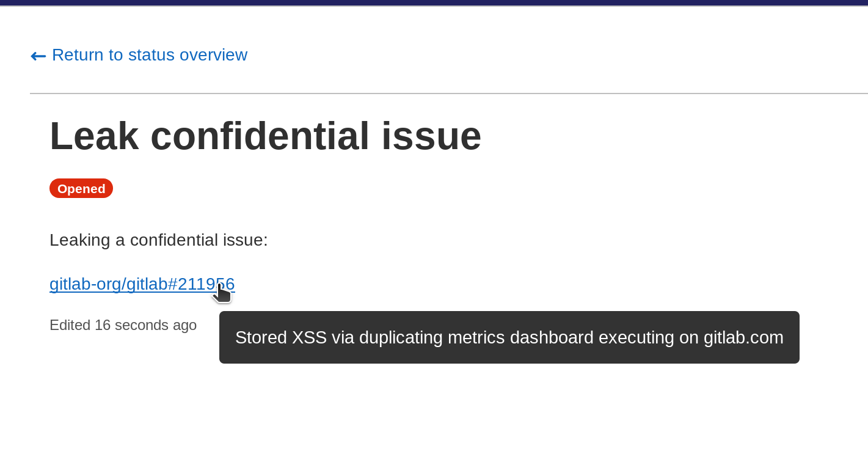Click the gray horizontal divider line
Screen dimensions: 868x462
448,94
